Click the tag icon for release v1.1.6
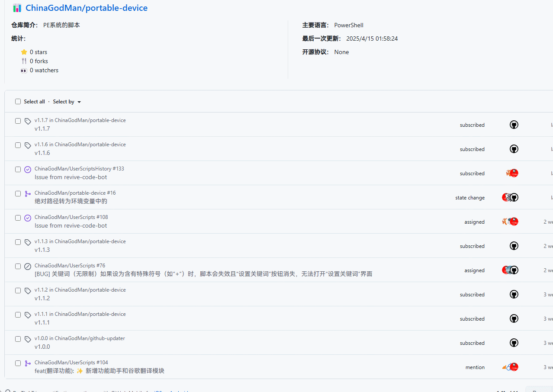 28,145
